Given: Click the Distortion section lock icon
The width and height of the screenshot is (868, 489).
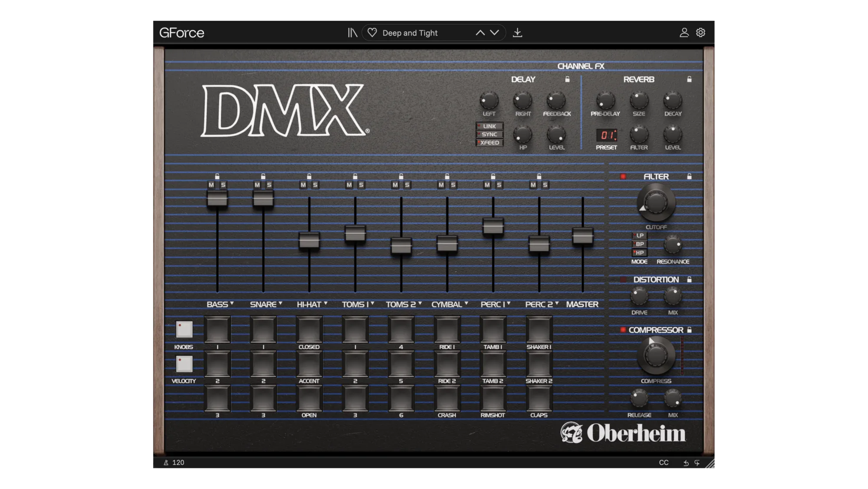Looking at the screenshot, I should point(689,279).
